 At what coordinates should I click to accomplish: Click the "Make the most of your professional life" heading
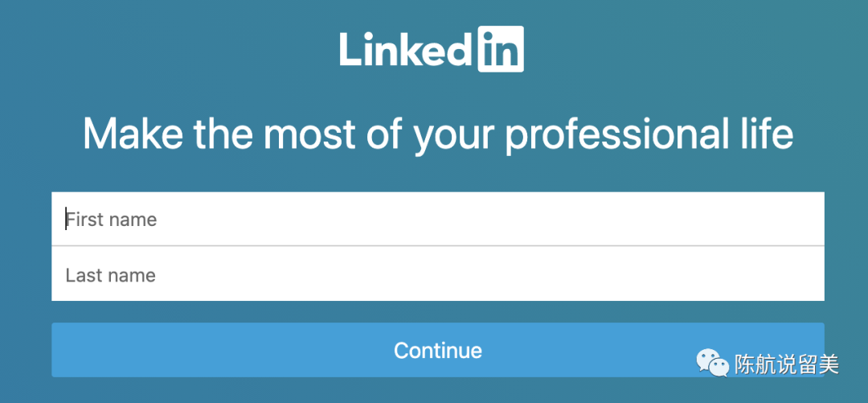coord(438,134)
